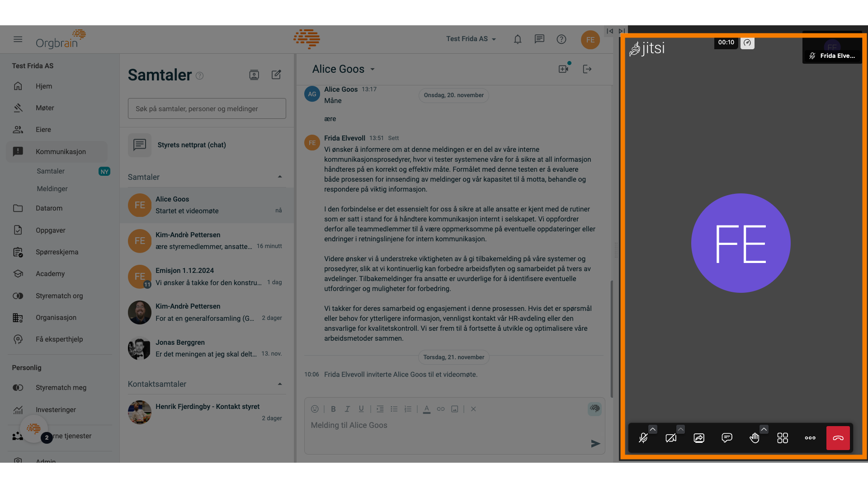Image resolution: width=868 pixels, height=488 pixels.
Task: Click the more options ellipsis icon
Action: (x=810, y=438)
